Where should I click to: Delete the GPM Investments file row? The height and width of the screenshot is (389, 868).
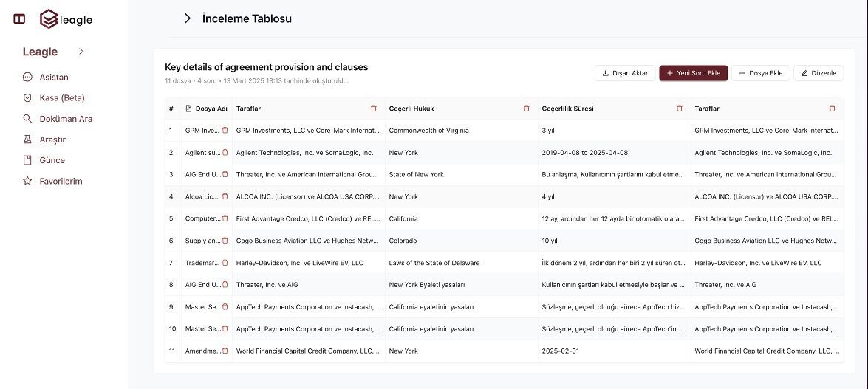[225, 131]
